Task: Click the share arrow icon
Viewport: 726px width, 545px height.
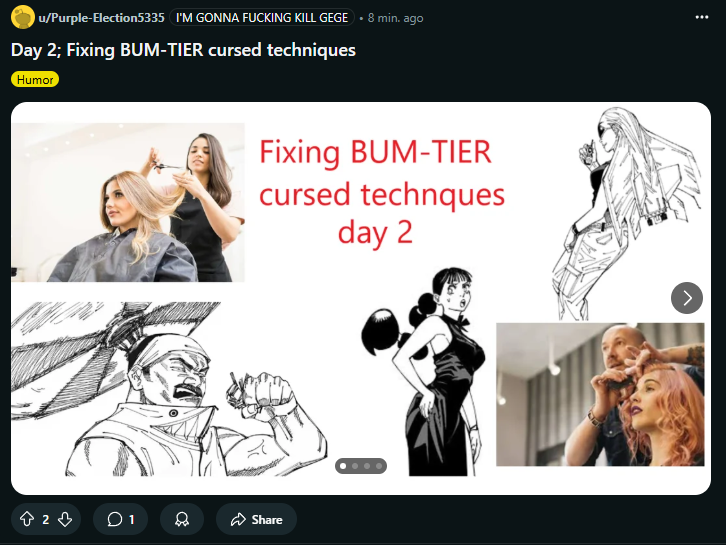Action: [238, 519]
